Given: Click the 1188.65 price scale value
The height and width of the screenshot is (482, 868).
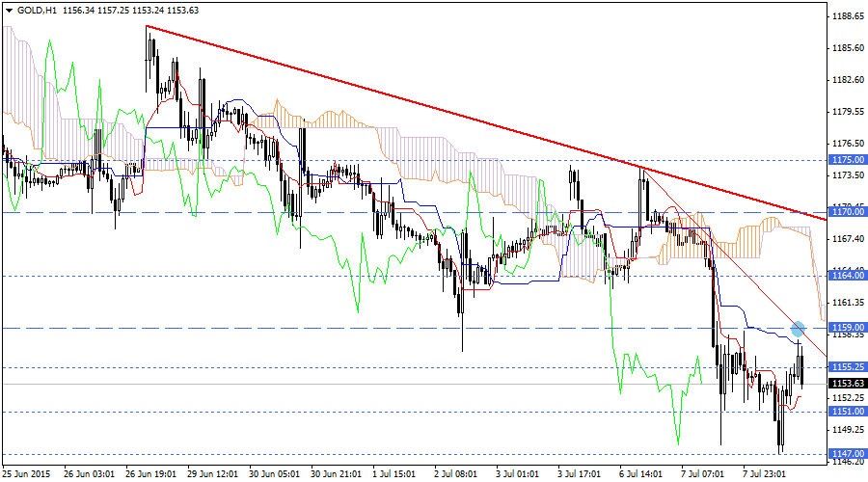Looking at the screenshot, I should 848,16.
